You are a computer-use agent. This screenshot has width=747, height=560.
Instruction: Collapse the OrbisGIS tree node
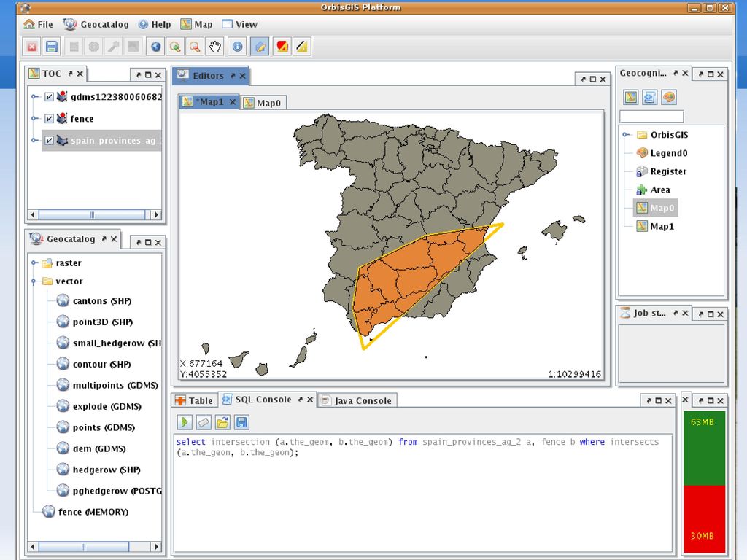[627, 135]
